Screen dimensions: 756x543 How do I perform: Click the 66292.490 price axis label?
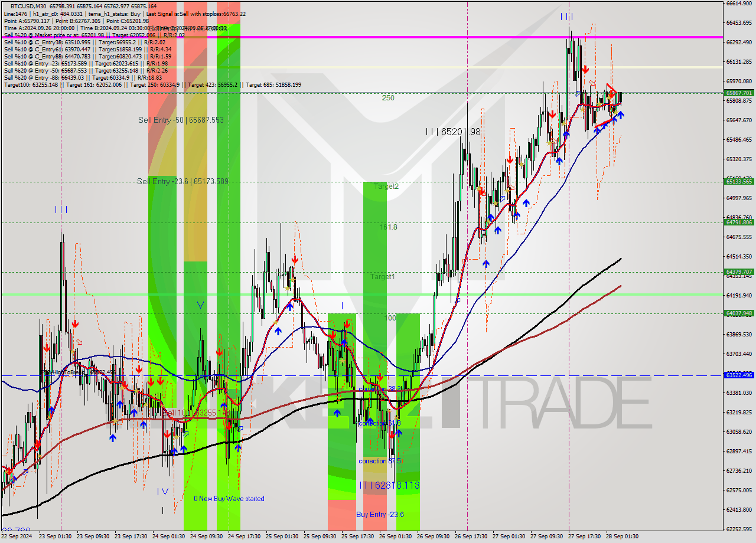pos(739,42)
